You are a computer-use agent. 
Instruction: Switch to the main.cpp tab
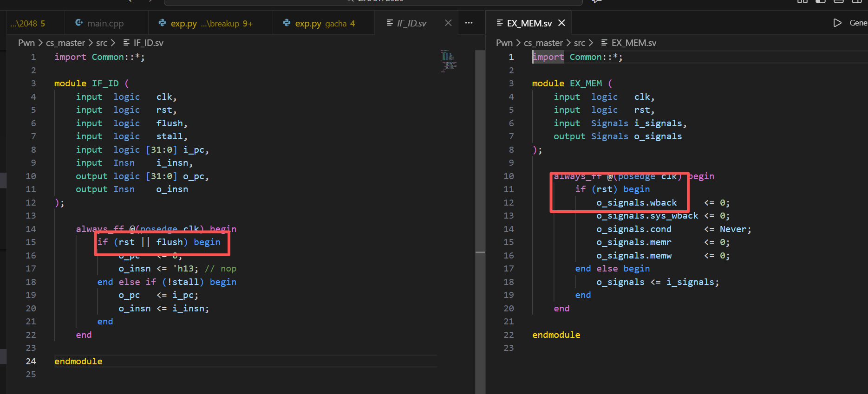pos(105,23)
